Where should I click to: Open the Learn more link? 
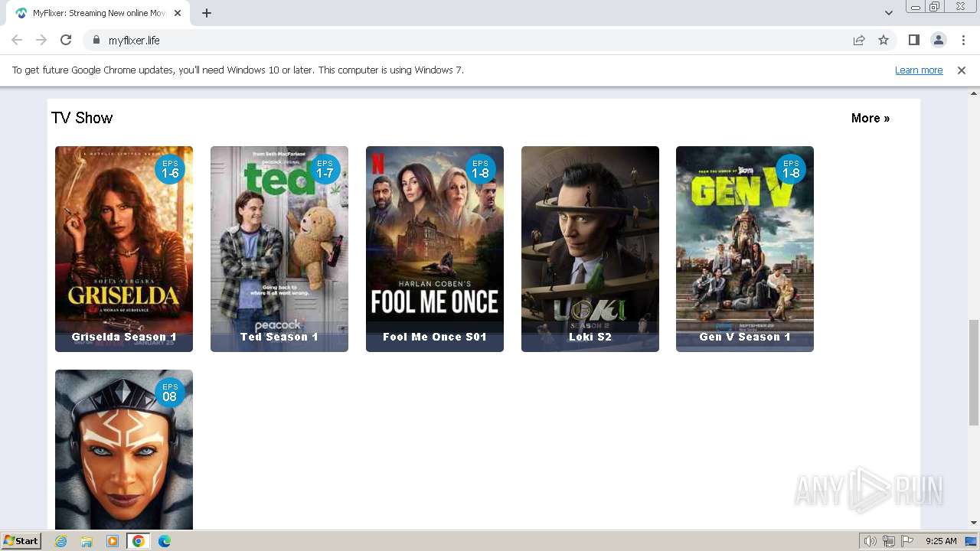click(x=919, y=70)
